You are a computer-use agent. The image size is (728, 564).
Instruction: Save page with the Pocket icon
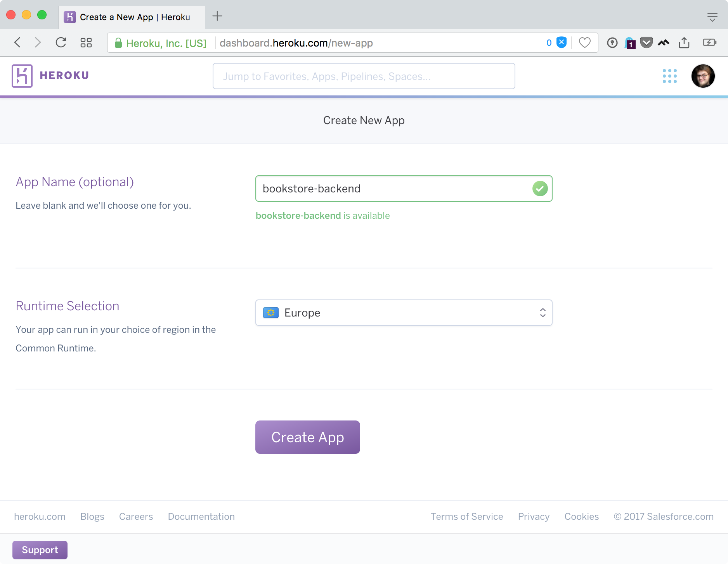pos(646,43)
